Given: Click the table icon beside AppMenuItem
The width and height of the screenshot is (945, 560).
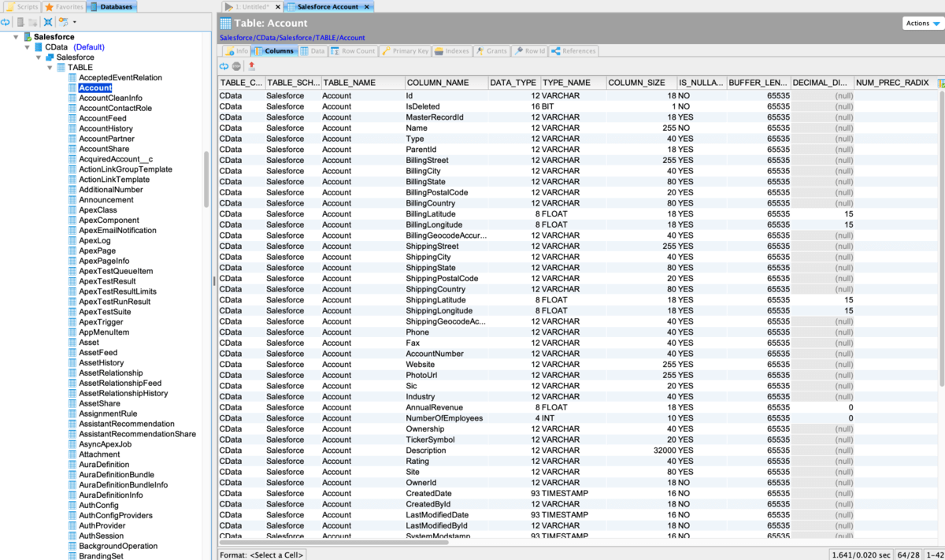Looking at the screenshot, I should tap(72, 332).
